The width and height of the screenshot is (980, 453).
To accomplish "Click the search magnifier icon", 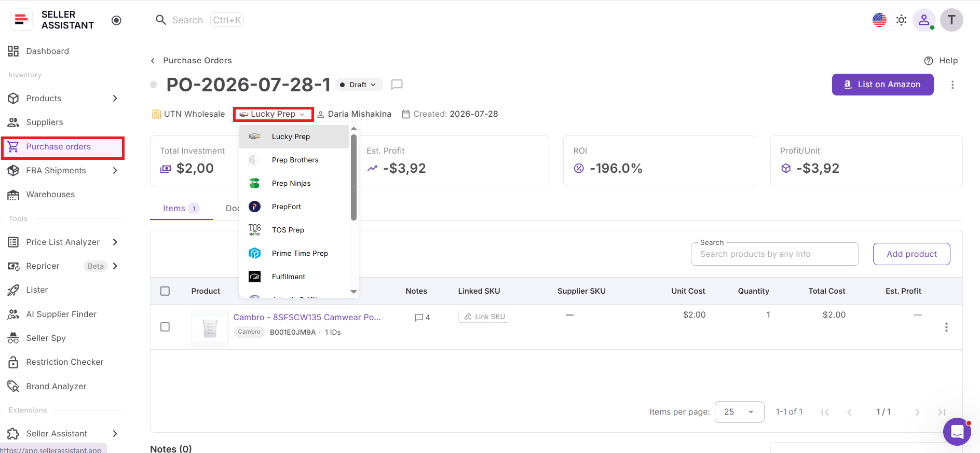I will (x=161, y=20).
